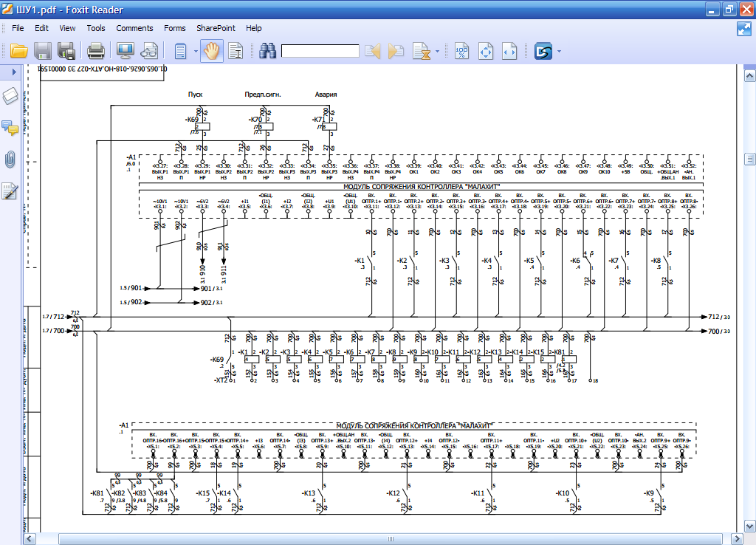Toggle the Select Text tool

[x=236, y=51]
